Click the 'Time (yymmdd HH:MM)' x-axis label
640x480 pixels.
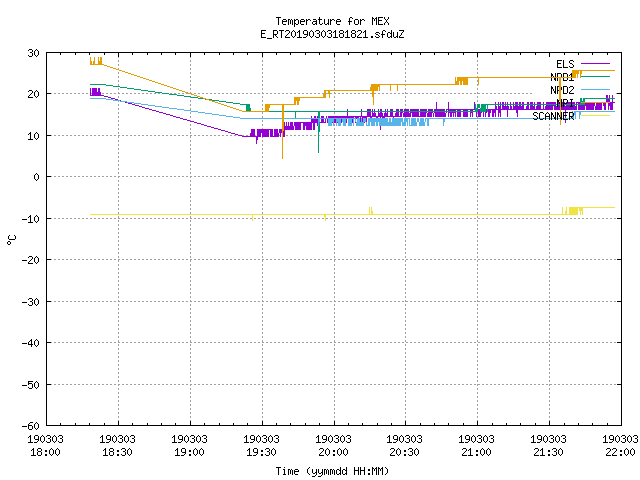click(332, 471)
